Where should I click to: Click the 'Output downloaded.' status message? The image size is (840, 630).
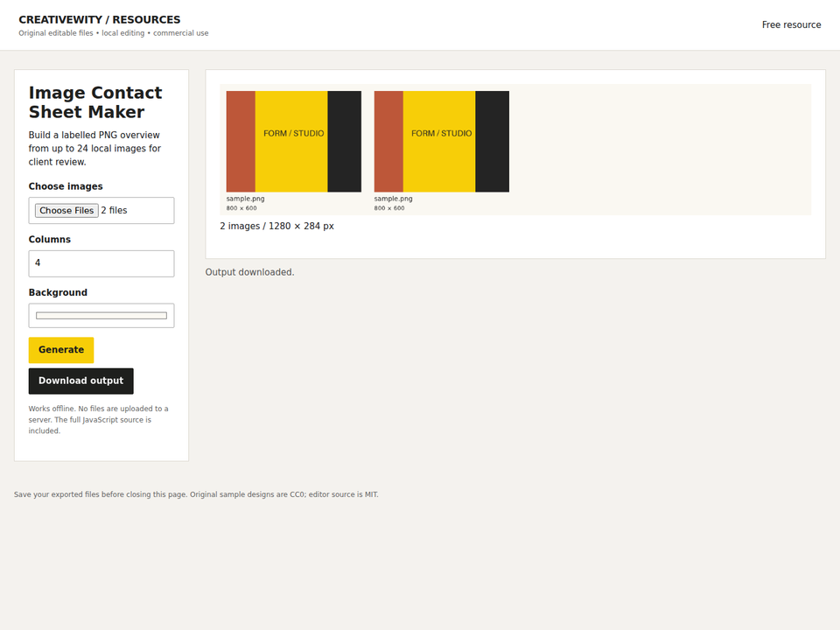click(x=249, y=272)
